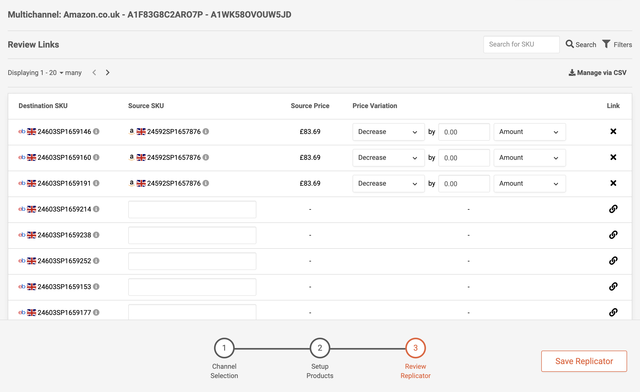Click the Destination SKU column header
The height and width of the screenshot is (392, 640).
click(x=43, y=106)
